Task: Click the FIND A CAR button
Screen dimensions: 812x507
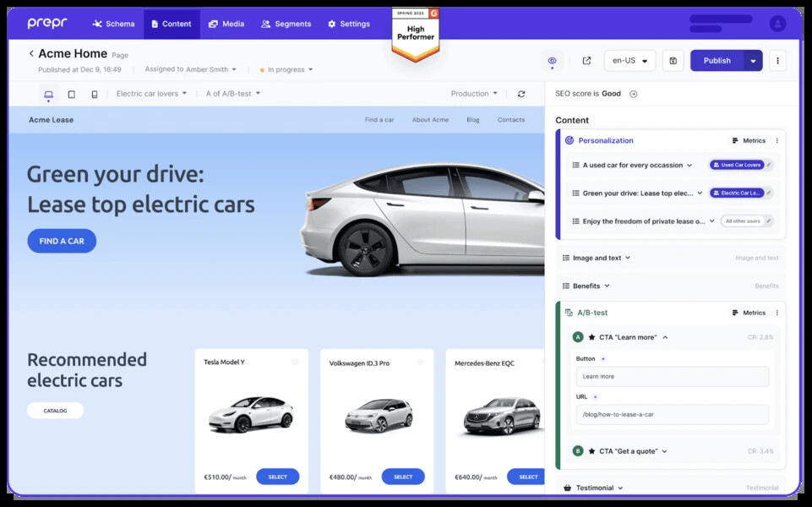Action: [x=62, y=241]
